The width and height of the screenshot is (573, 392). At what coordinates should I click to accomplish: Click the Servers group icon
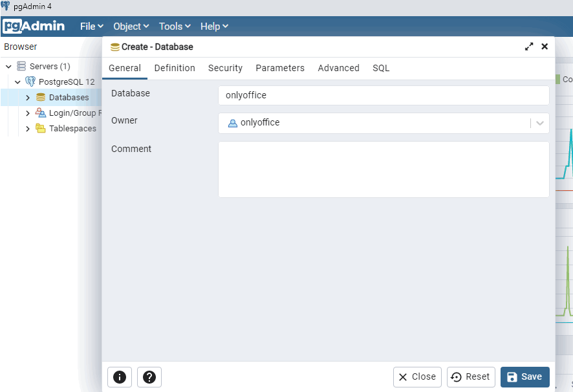[x=21, y=66]
